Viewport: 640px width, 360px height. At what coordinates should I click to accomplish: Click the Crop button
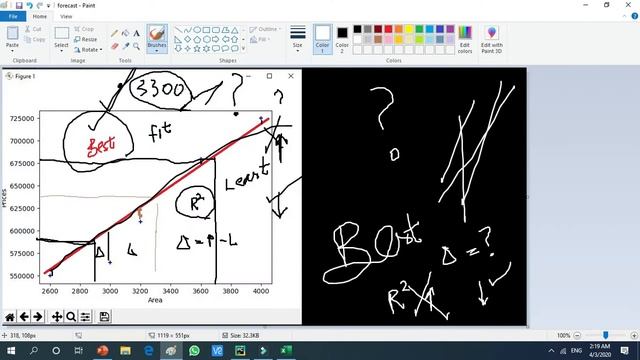coord(84,29)
